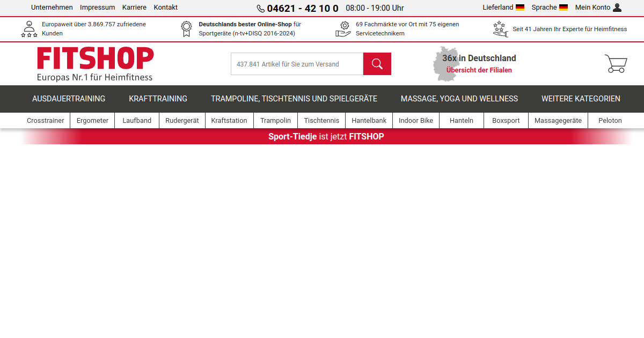The width and height of the screenshot is (644, 338).
Task: Click the 36x in Deutschland heading
Action: coord(479,58)
